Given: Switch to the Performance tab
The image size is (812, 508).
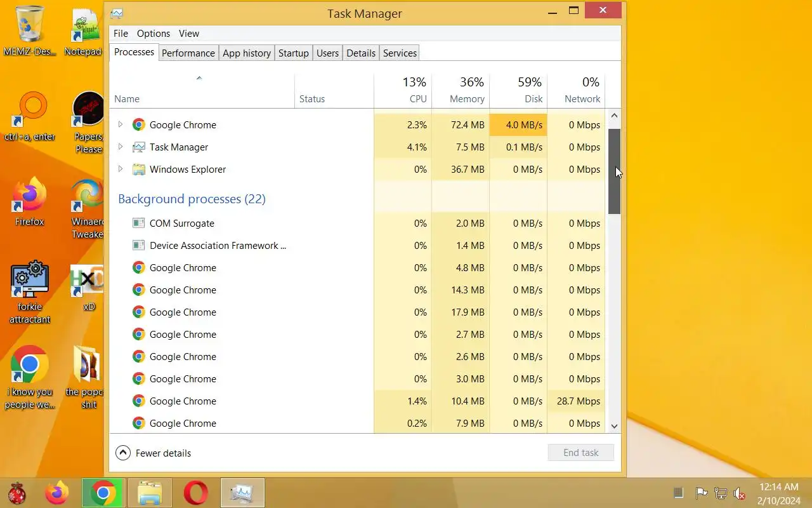Looking at the screenshot, I should point(188,53).
